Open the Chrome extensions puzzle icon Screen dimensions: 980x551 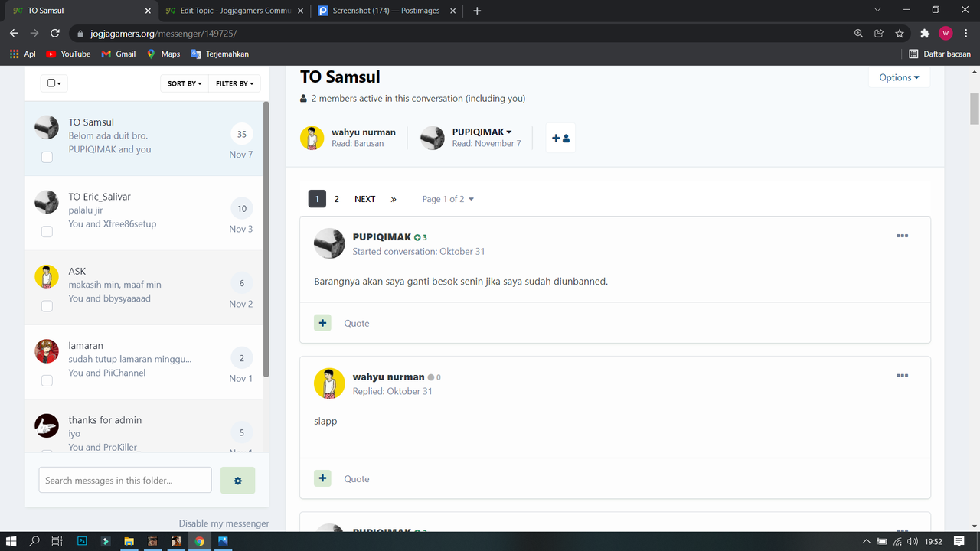tap(925, 33)
